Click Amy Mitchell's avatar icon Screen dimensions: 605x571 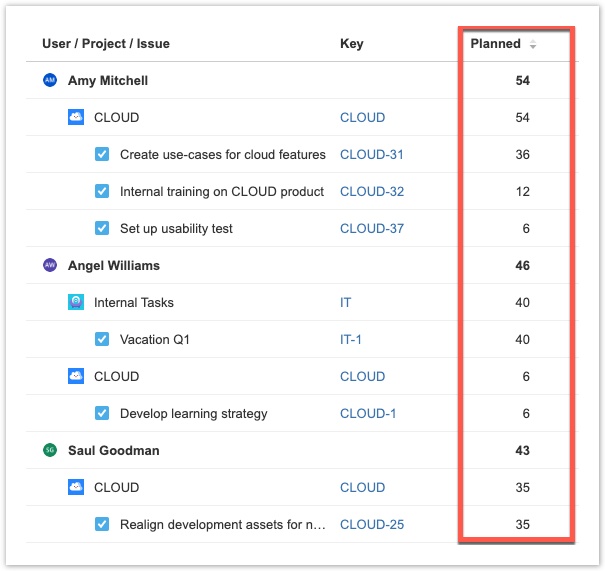click(x=50, y=81)
